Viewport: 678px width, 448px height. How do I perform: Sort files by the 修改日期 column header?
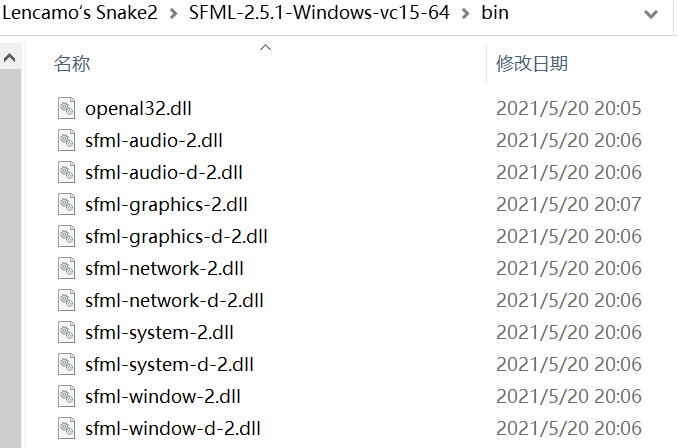[532, 64]
